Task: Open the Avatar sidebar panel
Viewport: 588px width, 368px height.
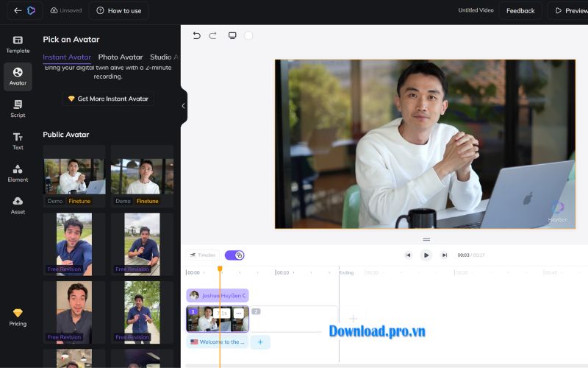Action: [x=18, y=77]
